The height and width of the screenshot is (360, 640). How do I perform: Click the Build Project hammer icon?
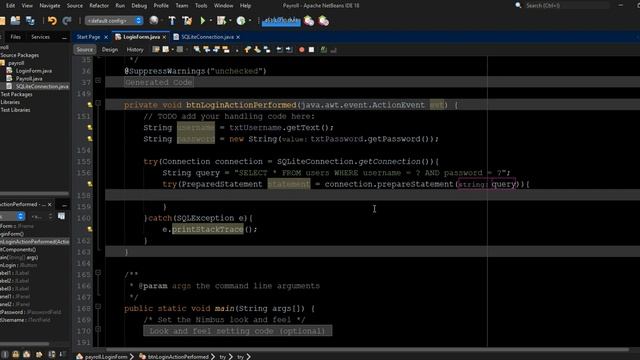pos(172,20)
